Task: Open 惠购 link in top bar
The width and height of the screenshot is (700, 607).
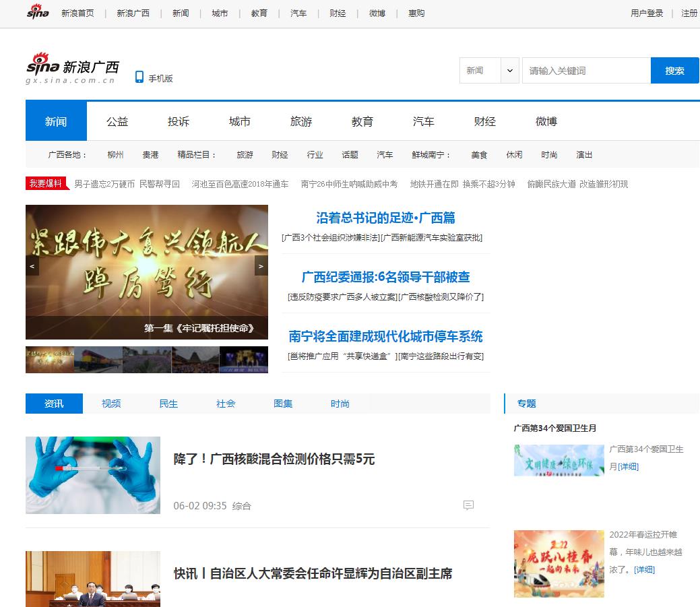Action: click(416, 13)
